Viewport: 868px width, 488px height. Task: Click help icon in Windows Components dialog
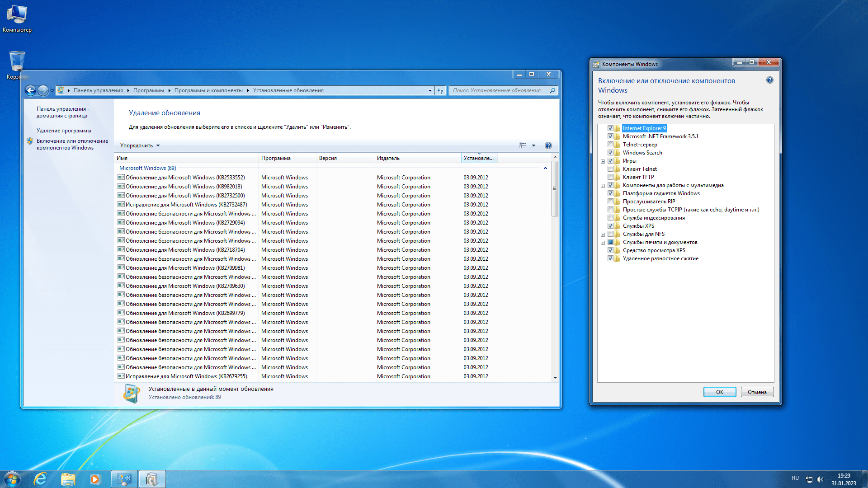pos(769,80)
